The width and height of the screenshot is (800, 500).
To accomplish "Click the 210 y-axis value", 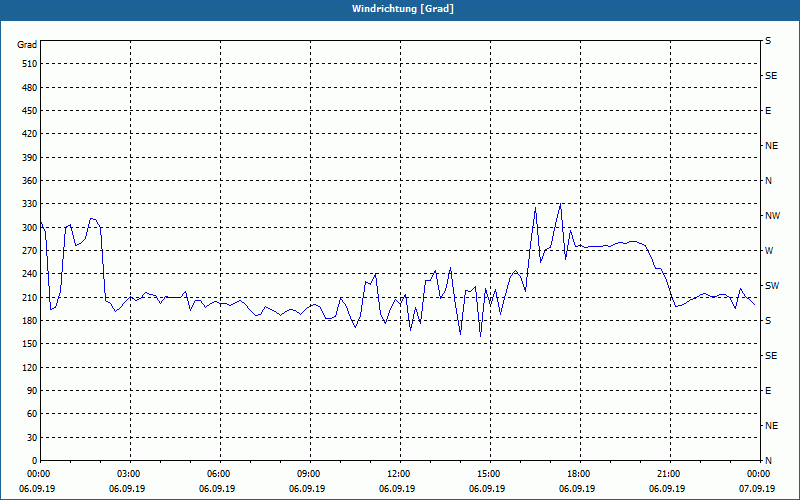I will point(30,297).
